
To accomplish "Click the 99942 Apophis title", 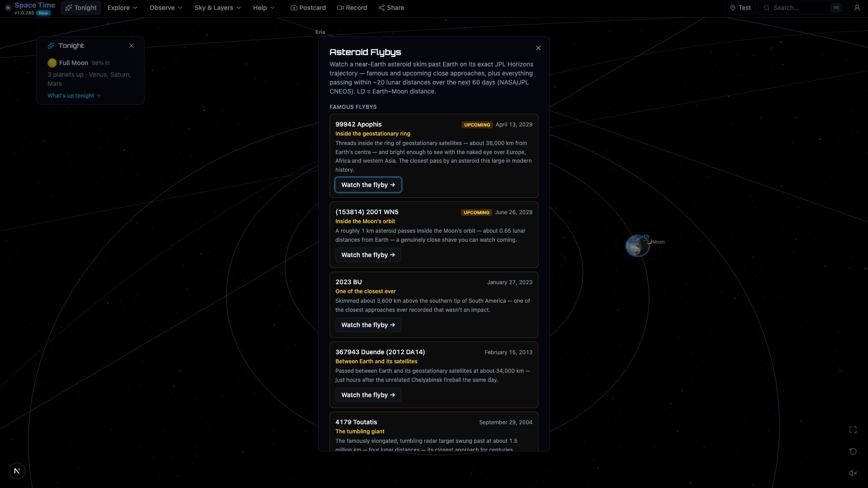I will coord(359,124).
